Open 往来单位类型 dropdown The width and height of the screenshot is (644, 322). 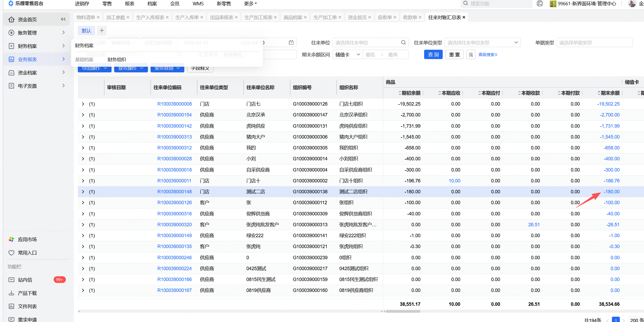coord(482,43)
